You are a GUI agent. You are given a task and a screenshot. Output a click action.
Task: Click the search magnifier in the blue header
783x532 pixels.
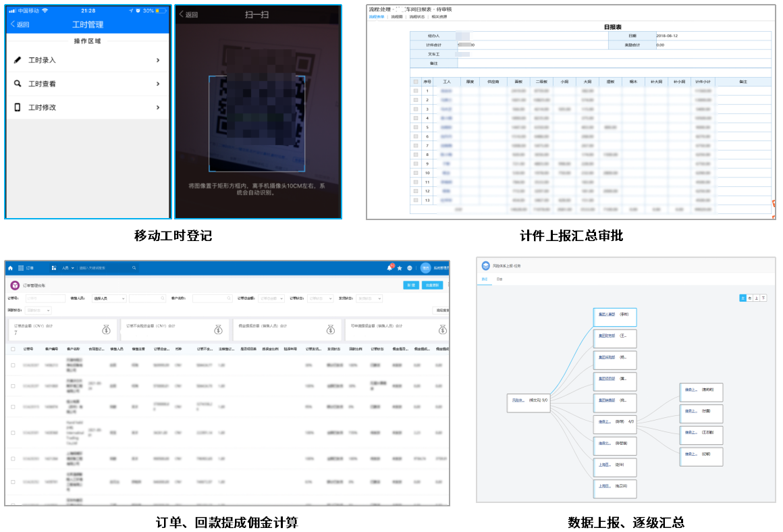tap(134, 268)
